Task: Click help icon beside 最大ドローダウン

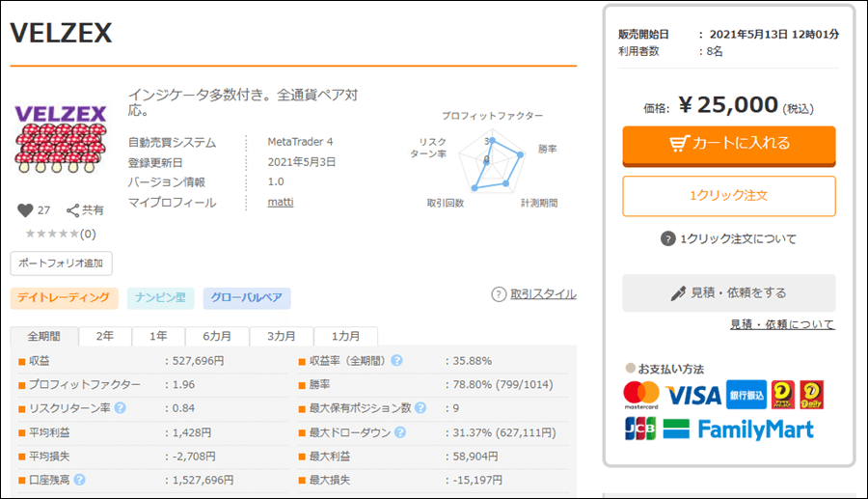Action: coord(397,431)
